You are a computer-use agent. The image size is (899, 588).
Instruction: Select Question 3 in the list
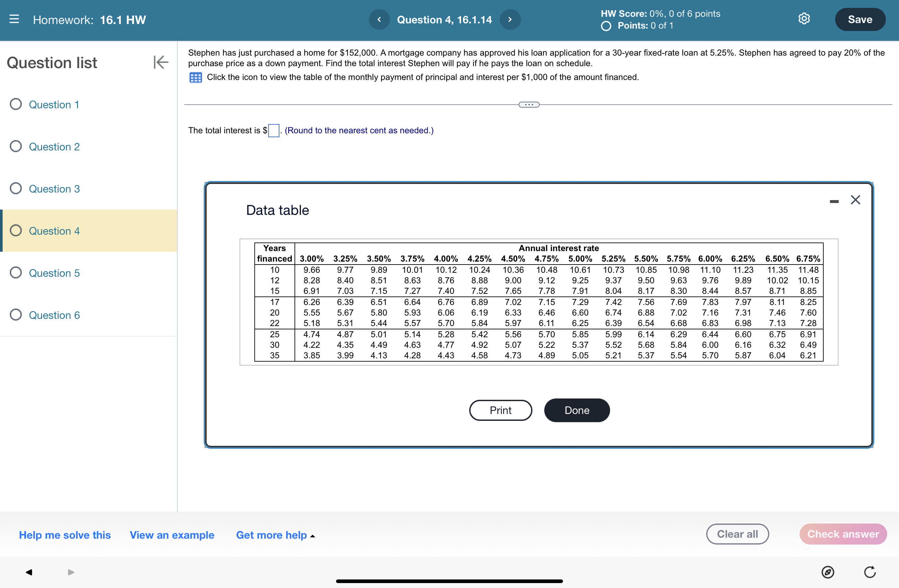[x=54, y=189]
